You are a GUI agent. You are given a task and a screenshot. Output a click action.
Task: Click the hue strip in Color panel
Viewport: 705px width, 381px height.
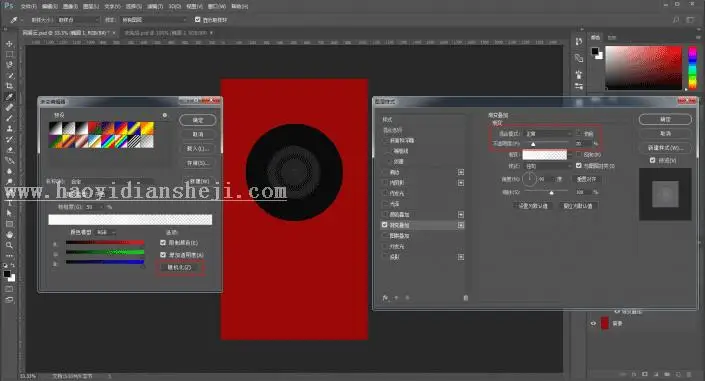(x=692, y=68)
